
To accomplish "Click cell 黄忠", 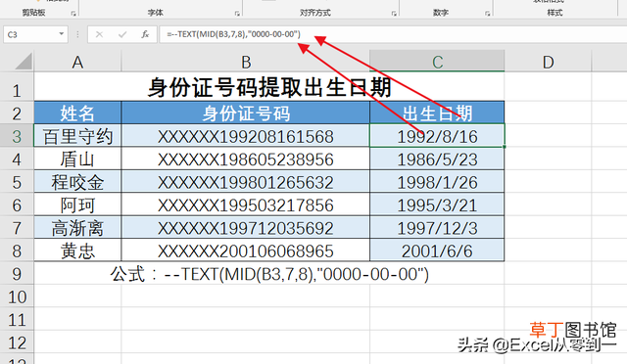I will pyautogui.click(x=77, y=250).
